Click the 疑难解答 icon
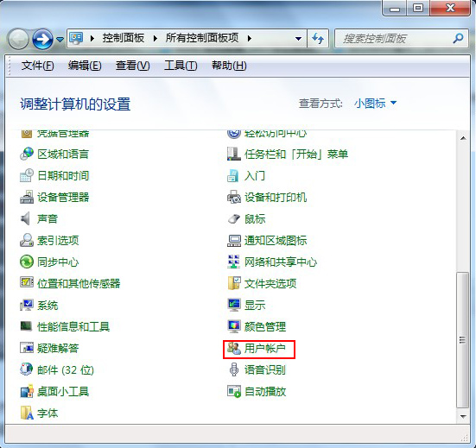 27,348
